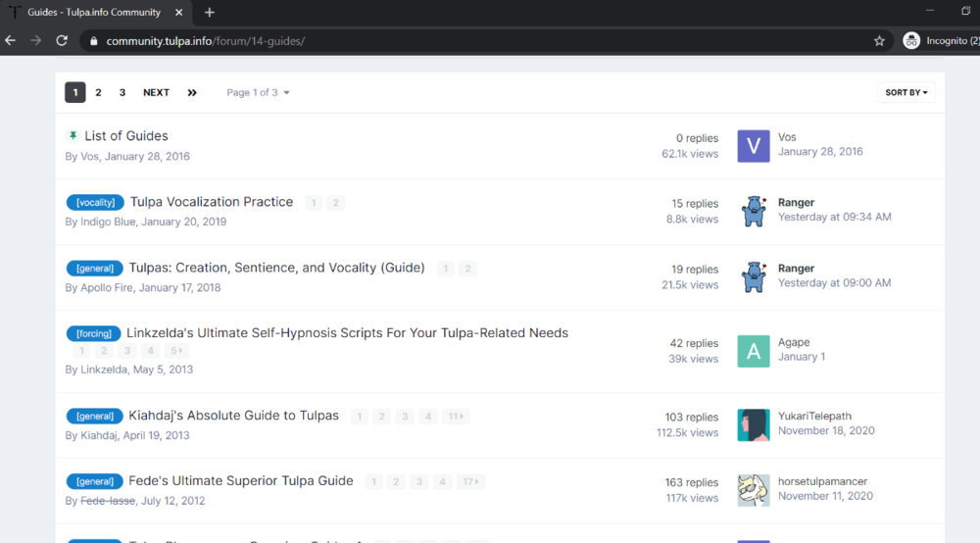Viewport: 980px width, 543px height.
Task: Open horsetulpamancer avatar
Action: [x=753, y=490]
